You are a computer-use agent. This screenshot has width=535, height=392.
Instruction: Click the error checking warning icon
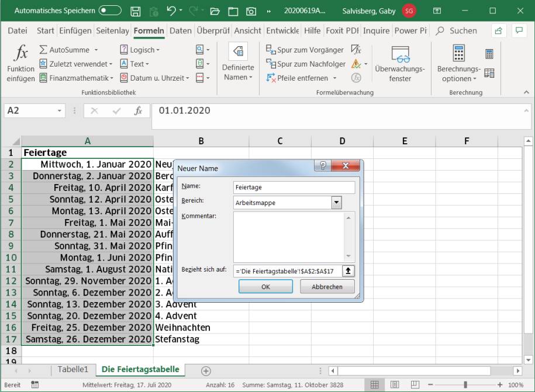coord(356,64)
